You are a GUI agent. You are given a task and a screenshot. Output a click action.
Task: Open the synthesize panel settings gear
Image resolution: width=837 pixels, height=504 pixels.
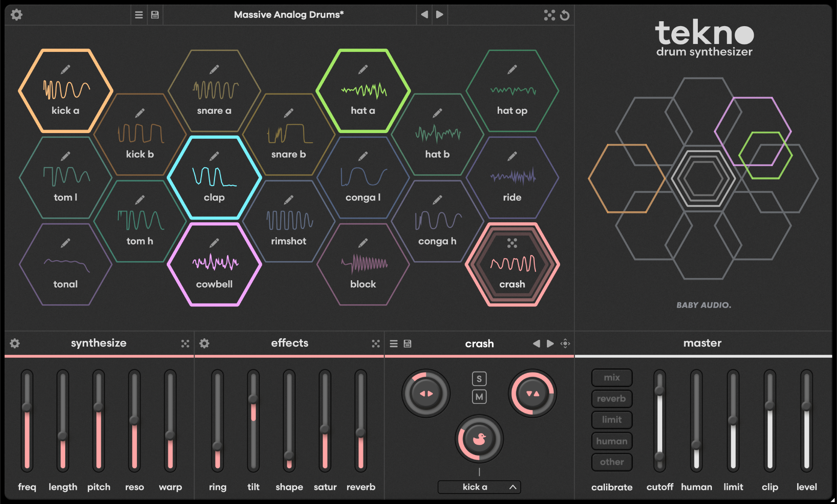tap(15, 343)
